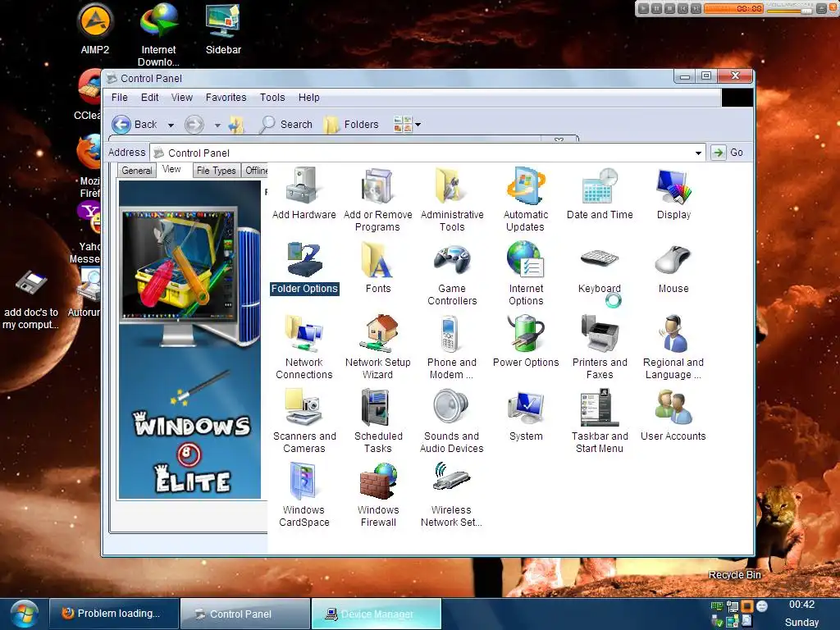The width and height of the screenshot is (840, 630).
Task: Click the Windows Start orb
Action: point(24,614)
